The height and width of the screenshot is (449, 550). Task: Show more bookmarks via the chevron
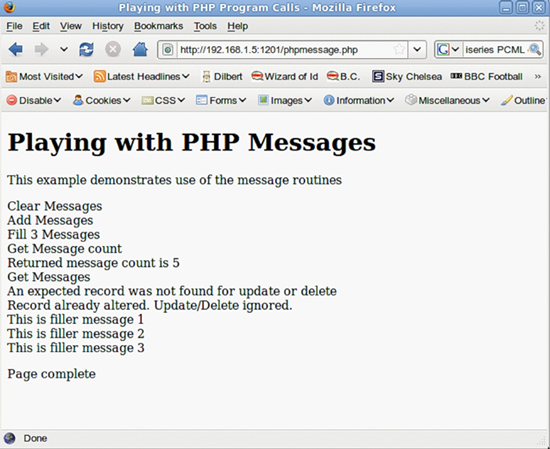[x=538, y=76]
